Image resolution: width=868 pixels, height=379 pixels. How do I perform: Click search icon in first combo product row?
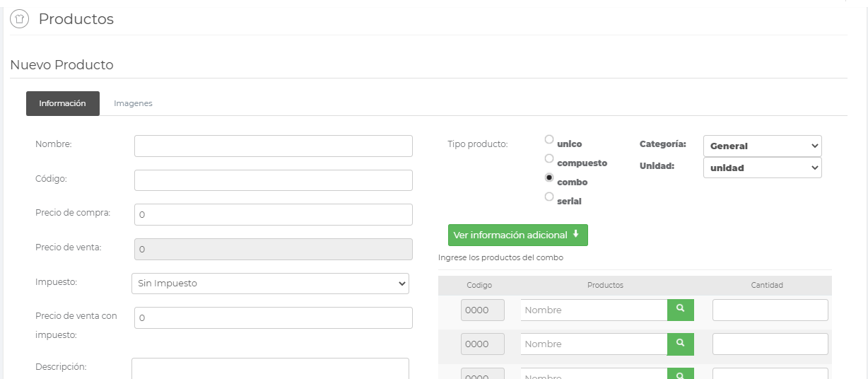pyautogui.click(x=680, y=310)
